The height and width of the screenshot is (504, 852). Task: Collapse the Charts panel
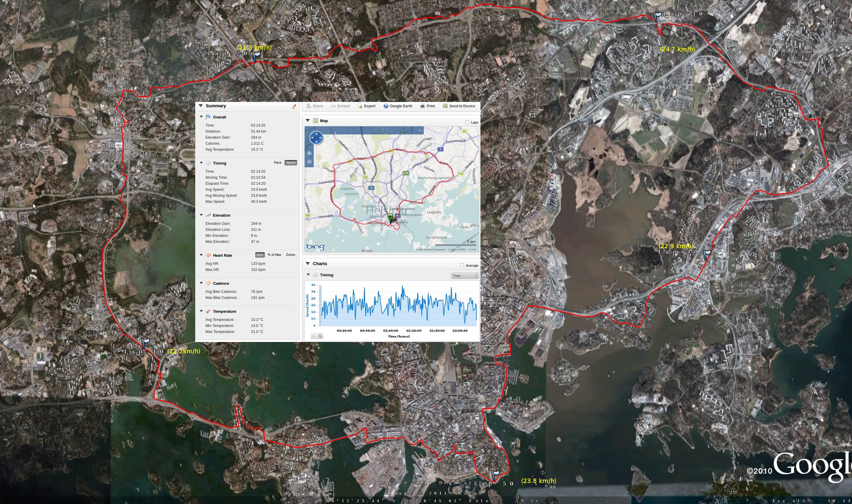(x=308, y=263)
